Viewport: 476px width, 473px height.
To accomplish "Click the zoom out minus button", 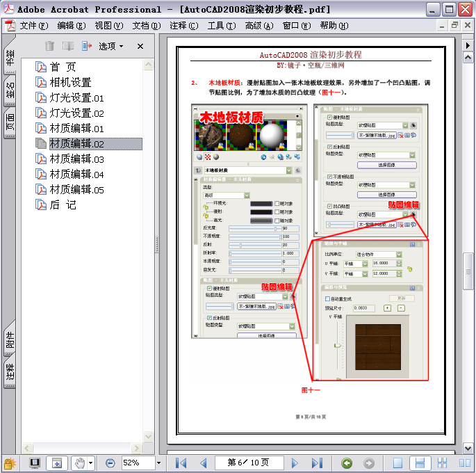I will tap(110, 463).
